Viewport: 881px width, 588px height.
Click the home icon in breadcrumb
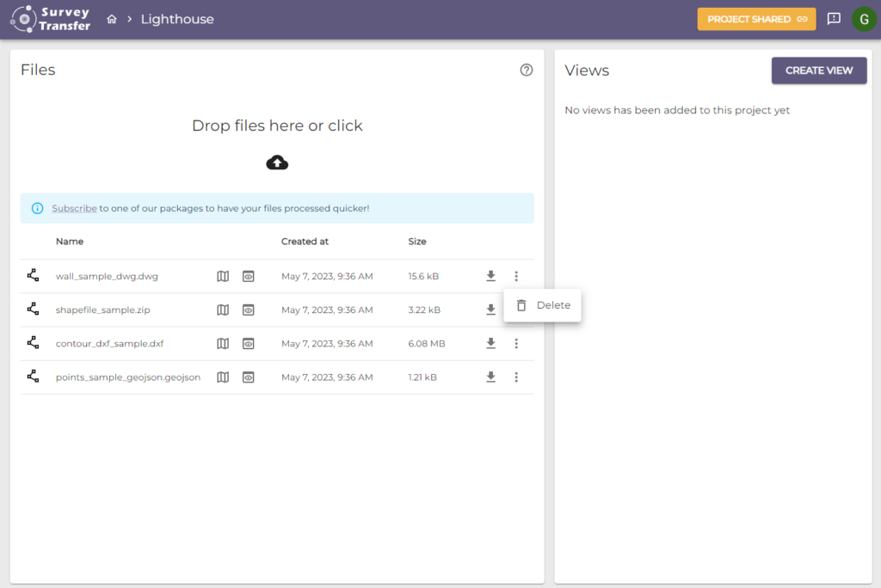(112, 19)
